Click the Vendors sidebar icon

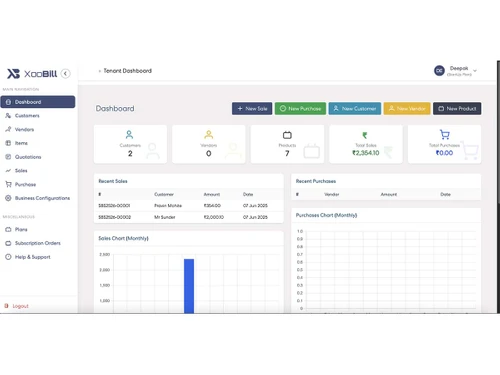coord(8,129)
